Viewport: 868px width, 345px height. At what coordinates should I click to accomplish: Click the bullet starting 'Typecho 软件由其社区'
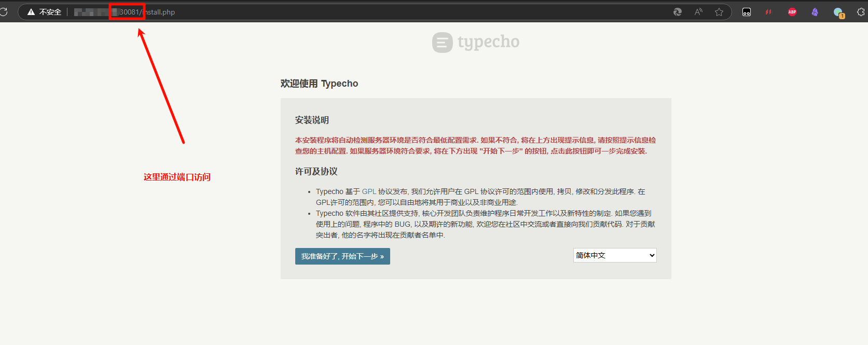click(x=485, y=224)
